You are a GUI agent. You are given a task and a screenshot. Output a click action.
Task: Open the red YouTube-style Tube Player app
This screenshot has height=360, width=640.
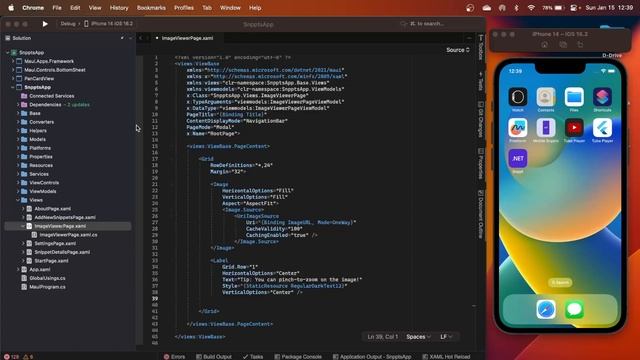click(574, 128)
